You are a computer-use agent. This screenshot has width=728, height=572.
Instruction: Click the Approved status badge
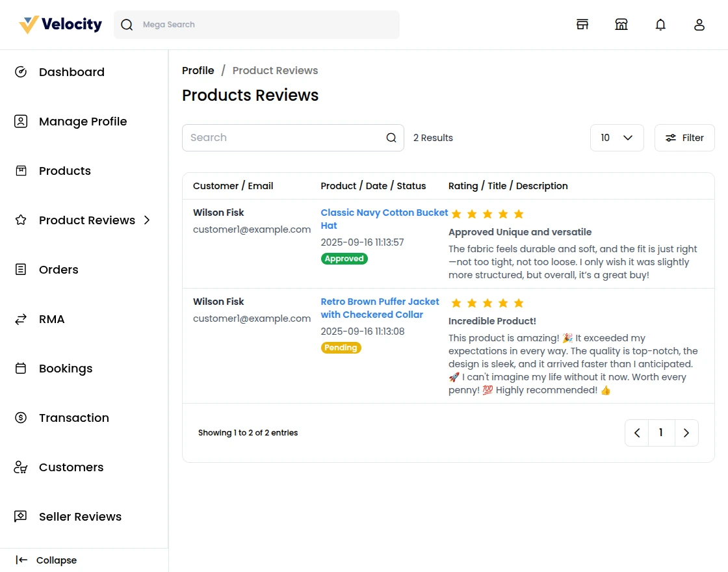[x=344, y=258]
